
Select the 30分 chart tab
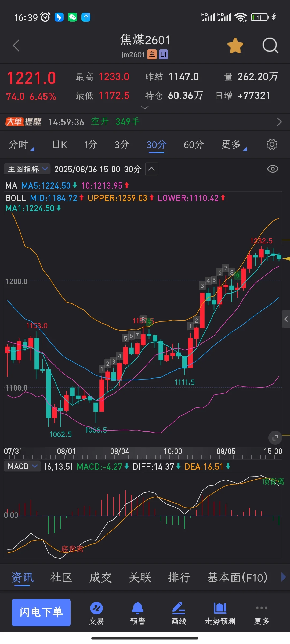coord(157,145)
